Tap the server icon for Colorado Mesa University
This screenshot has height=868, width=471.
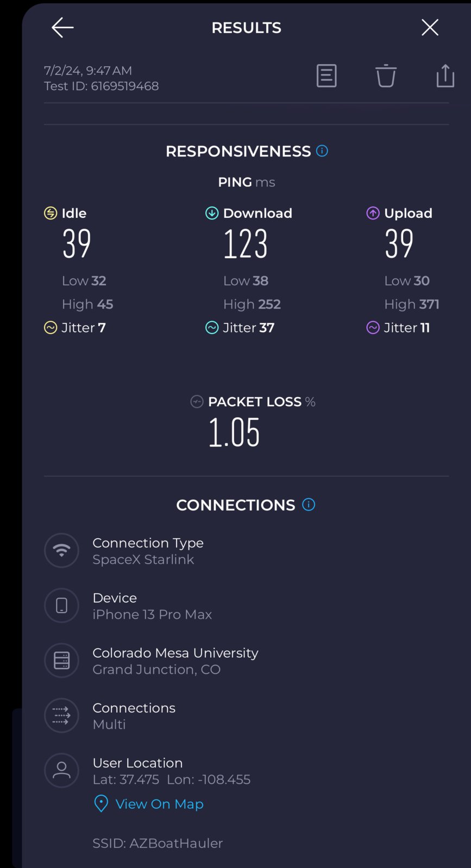click(61, 661)
